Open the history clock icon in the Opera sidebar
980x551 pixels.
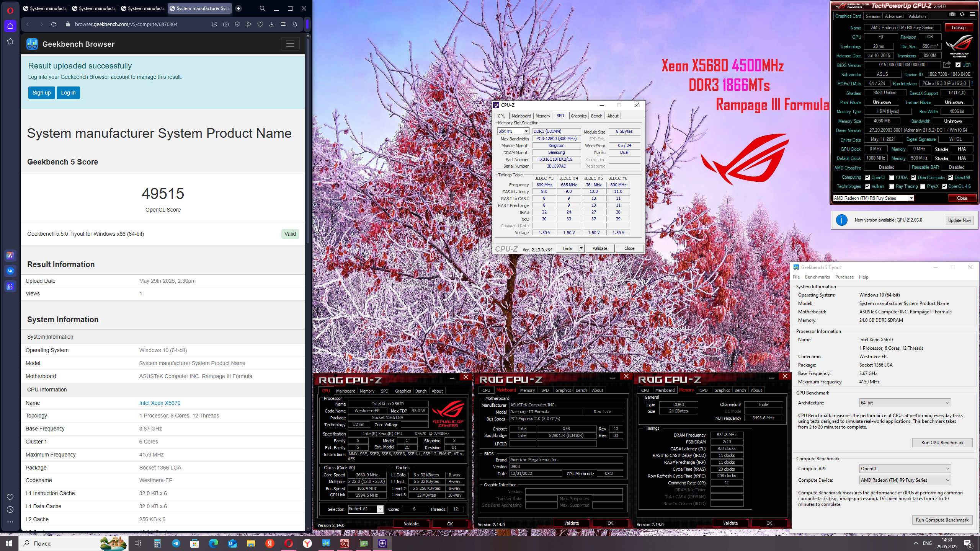(10, 510)
